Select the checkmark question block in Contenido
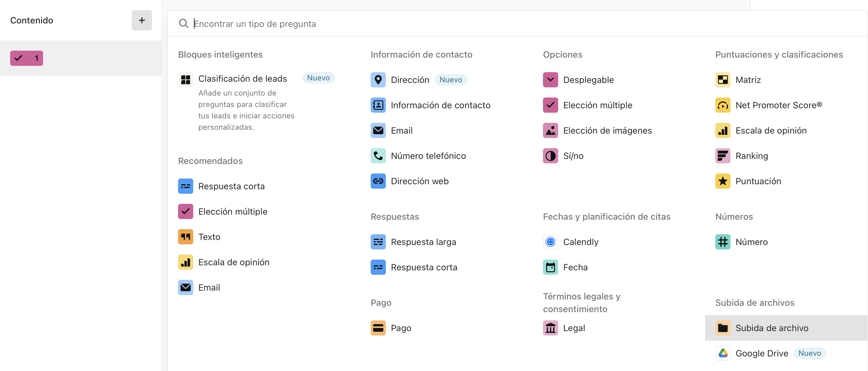Viewport: 868px width, 371px height. pyautogui.click(x=26, y=58)
